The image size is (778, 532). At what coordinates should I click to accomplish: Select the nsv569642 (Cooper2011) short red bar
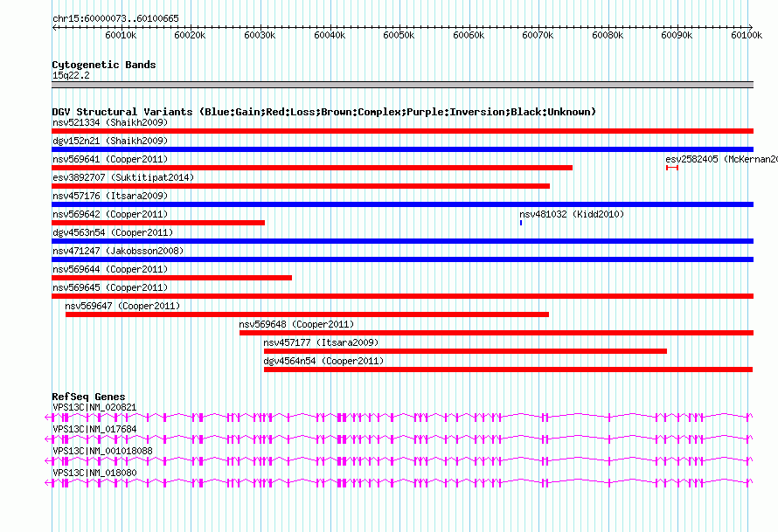point(158,223)
